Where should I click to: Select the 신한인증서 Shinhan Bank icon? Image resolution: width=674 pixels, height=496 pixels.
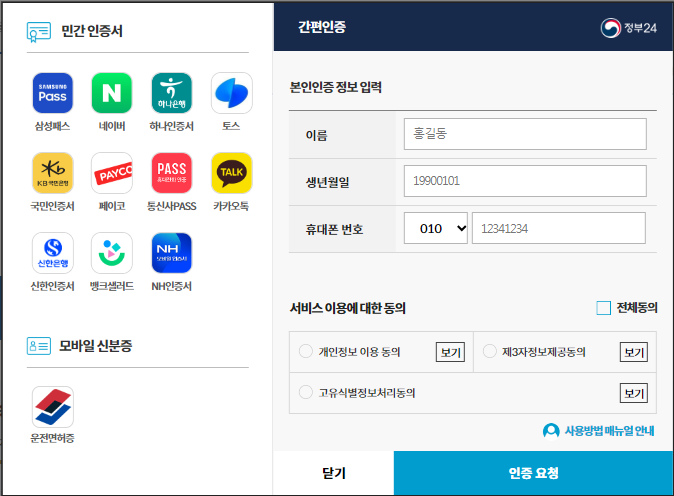52,253
